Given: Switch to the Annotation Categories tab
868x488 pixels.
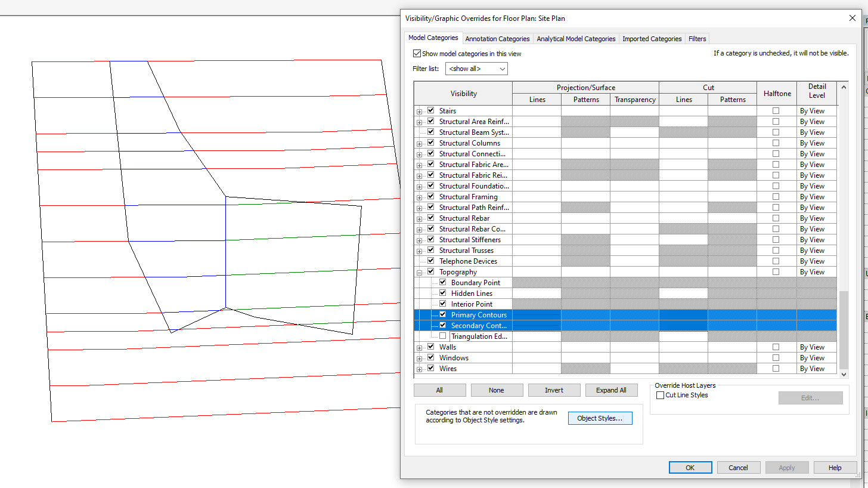Looking at the screenshot, I should [x=497, y=39].
